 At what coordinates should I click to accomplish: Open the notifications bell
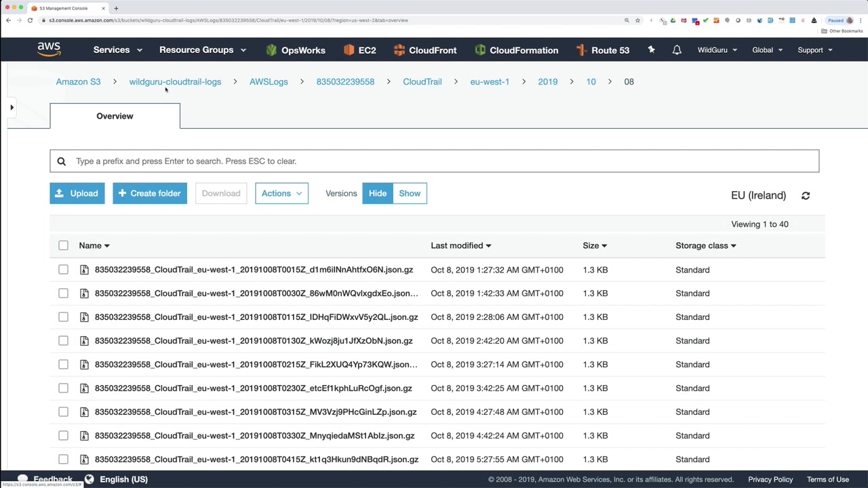pyautogui.click(x=677, y=50)
